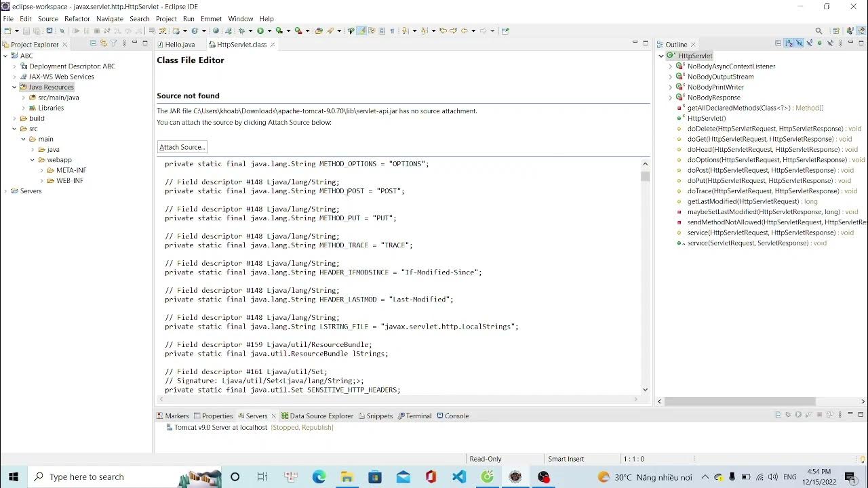Select doPost method in Outline
The height and width of the screenshot is (488, 868).
(x=770, y=170)
